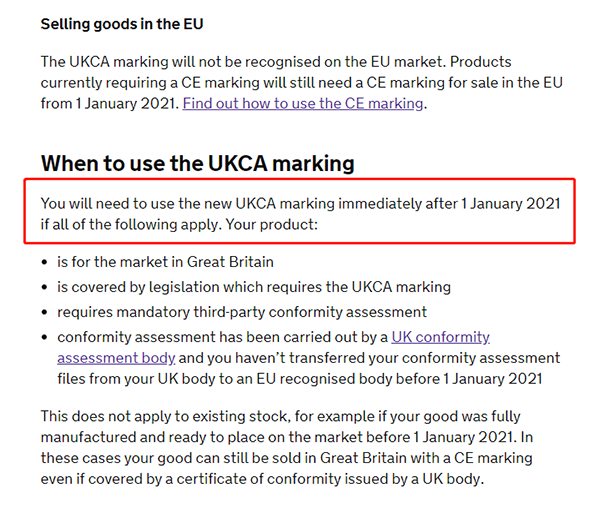The image size is (600, 513).
Task: Click the text 'if all of the following apply'
Action: tap(131, 225)
